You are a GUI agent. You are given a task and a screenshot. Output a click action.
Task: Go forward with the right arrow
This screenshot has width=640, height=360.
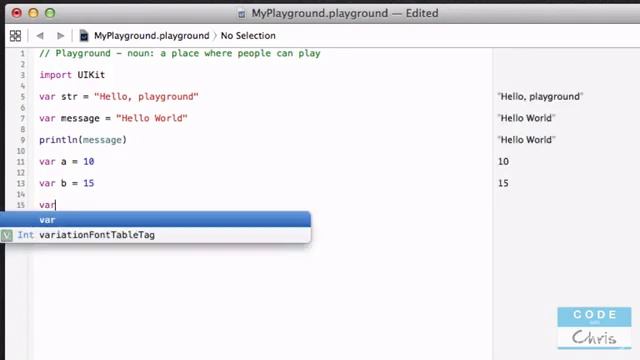click(60, 36)
